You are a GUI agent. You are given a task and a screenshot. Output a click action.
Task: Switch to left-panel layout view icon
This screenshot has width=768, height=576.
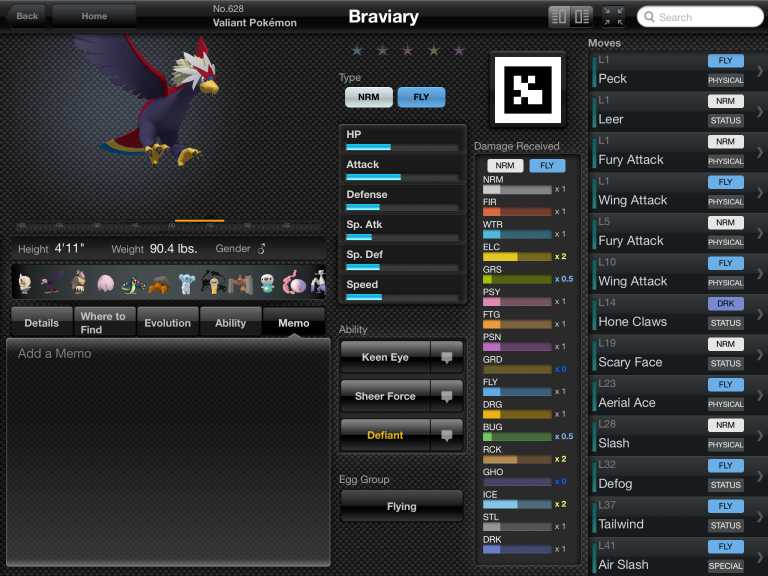pyautogui.click(x=559, y=17)
